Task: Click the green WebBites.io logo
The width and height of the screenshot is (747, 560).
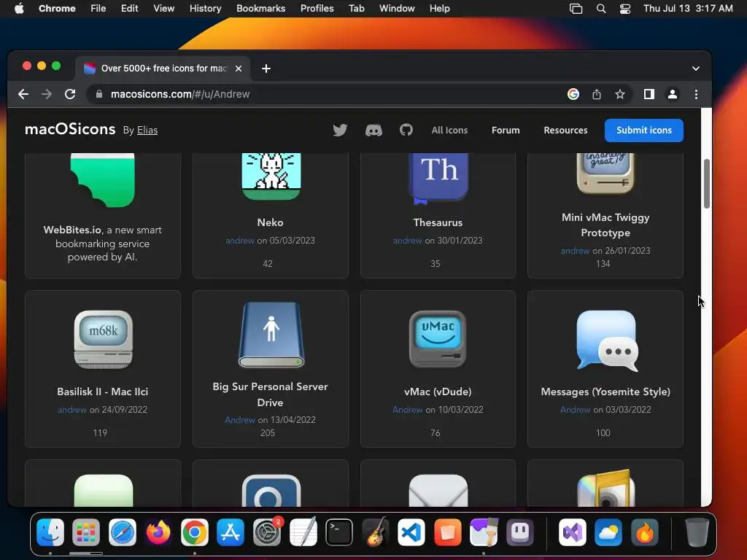Action: pos(103,180)
